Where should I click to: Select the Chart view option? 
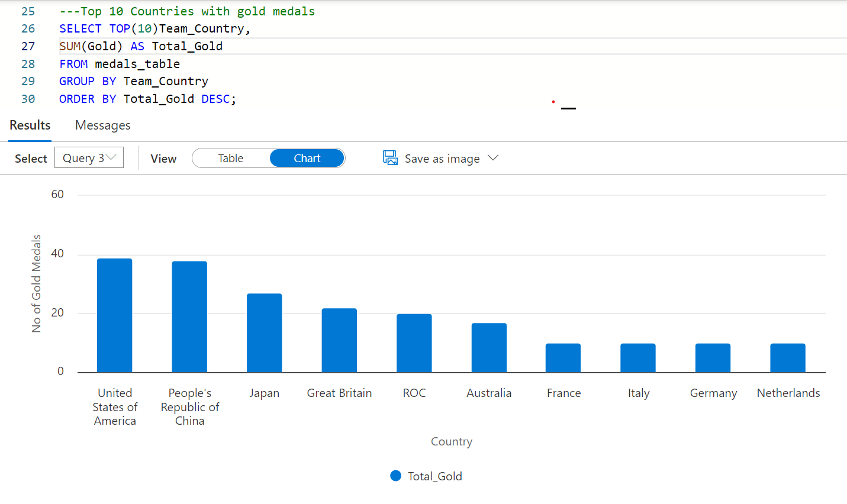coord(307,158)
